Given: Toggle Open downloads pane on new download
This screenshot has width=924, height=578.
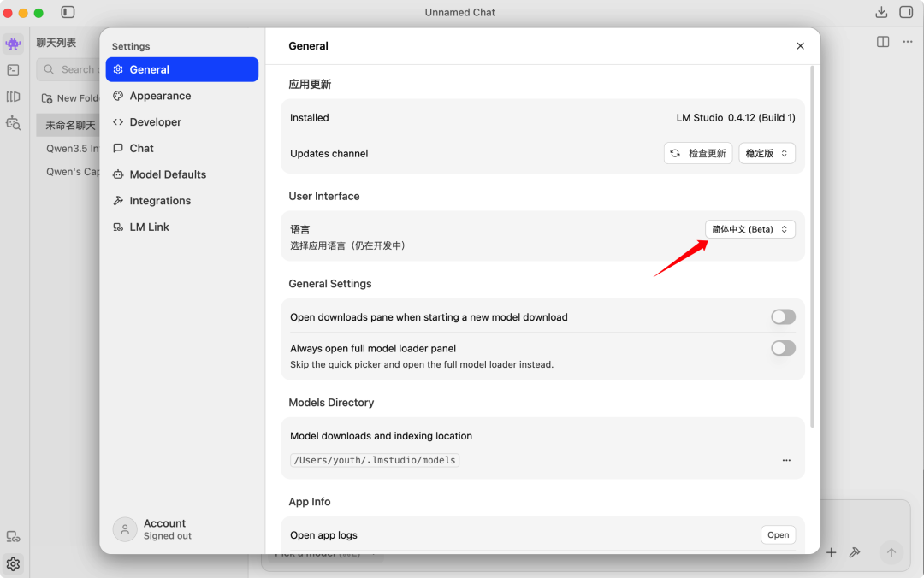Looking at the screenshot, I should pyautogui.click(x=783, y=317).
